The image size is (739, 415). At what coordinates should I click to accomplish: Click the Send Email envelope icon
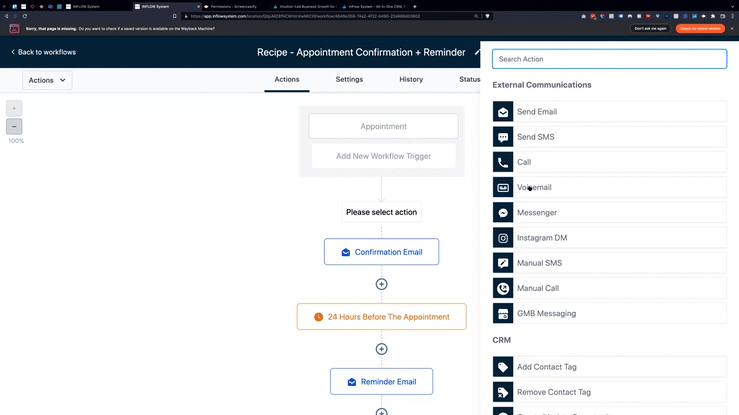[x=503, y=112]
